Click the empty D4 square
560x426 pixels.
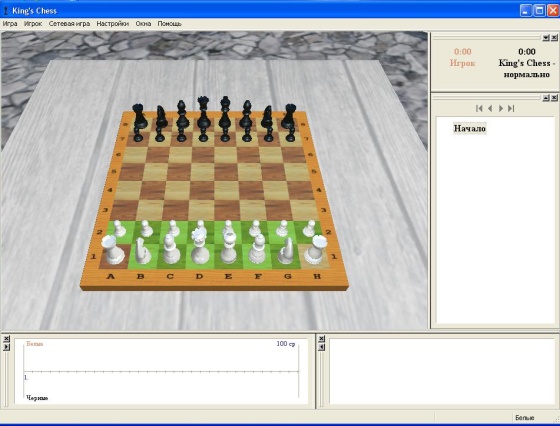pyautogui.click(x=202, y=190)
